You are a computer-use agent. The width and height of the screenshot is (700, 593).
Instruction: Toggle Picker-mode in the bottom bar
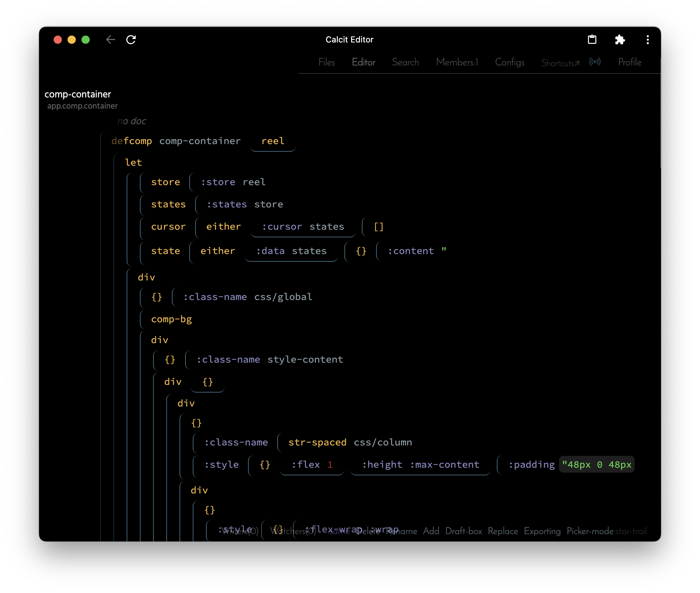pos(590,531)
